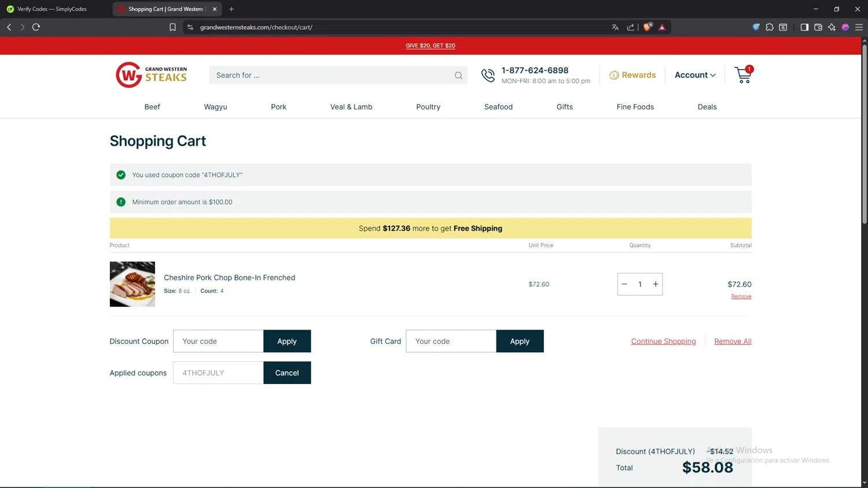Focus the Discount Coupon code field

(218, 341)
